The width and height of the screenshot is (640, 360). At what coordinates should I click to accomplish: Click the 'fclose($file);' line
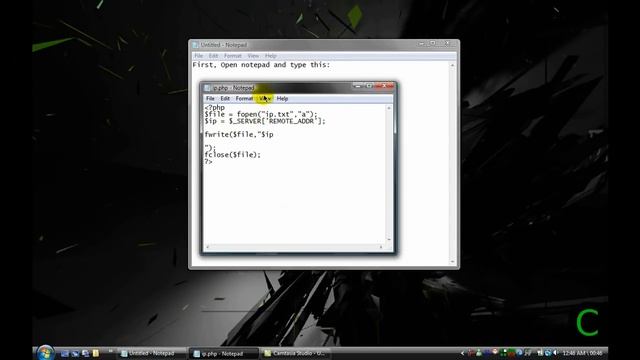232,155
